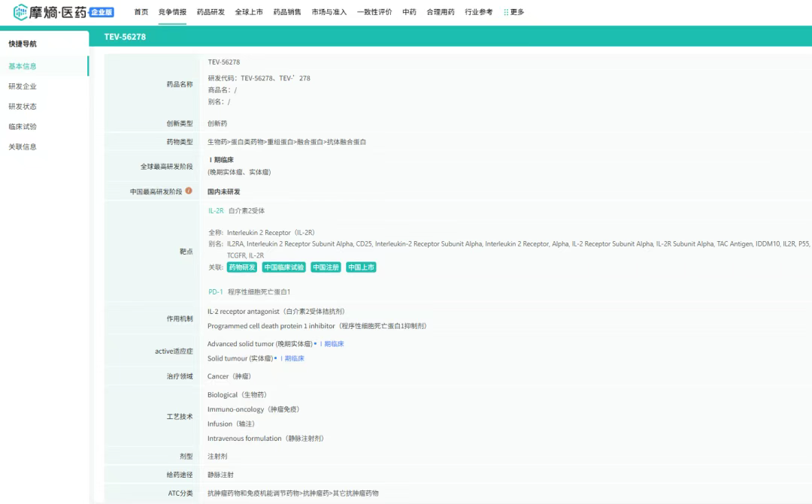
Task: Go to 全球上市 in top navigation
Action: point(249,12)
